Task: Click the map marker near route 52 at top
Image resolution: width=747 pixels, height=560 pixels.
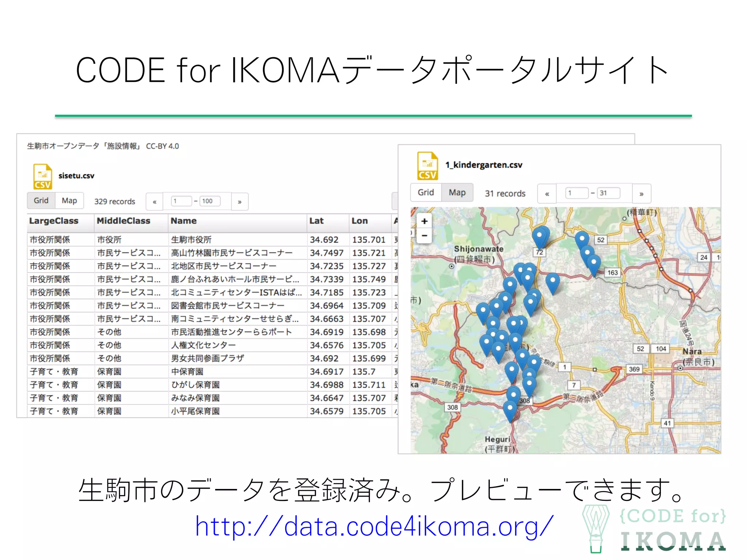Action: tap(582, 241)
